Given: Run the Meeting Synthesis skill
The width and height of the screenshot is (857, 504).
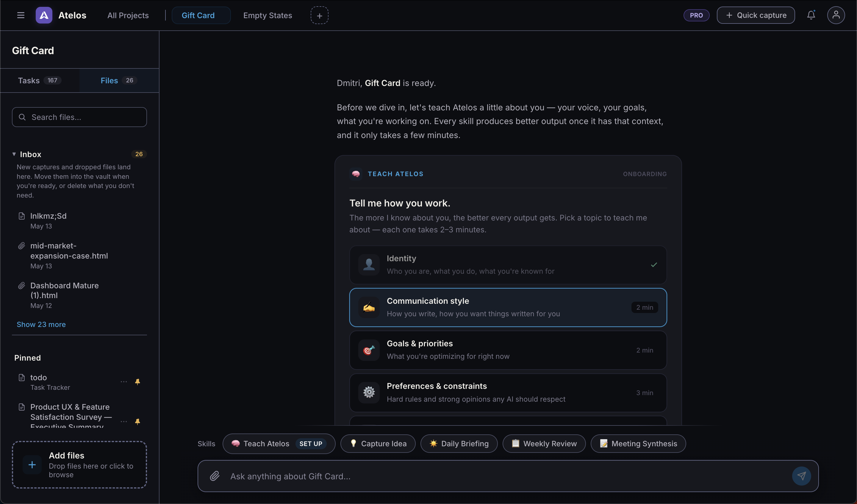Looking at the screenshot, I should click(x=638, y=444).
